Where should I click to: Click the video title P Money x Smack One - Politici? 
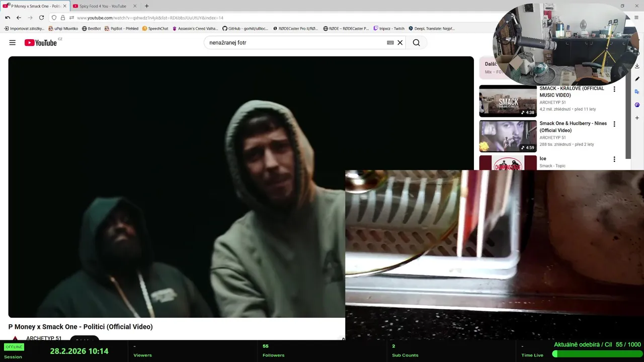(80, 327)
